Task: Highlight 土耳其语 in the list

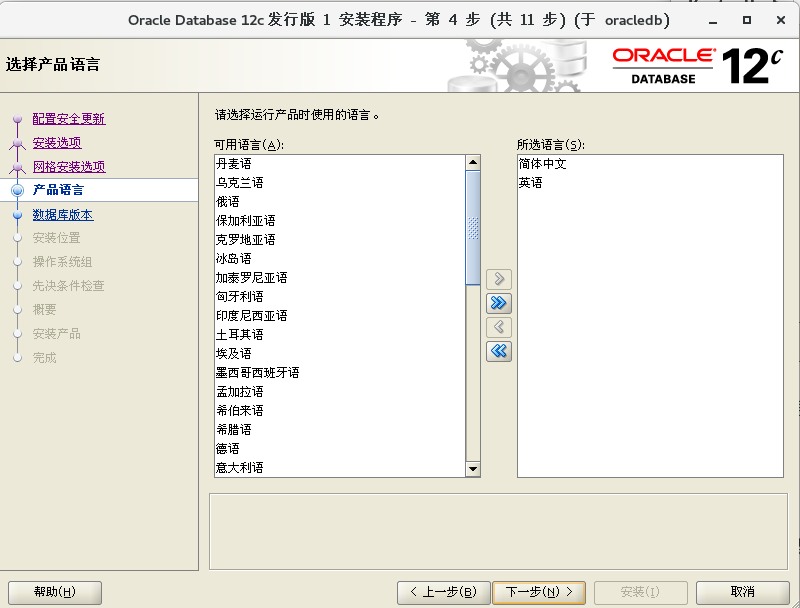Action: 340,335
